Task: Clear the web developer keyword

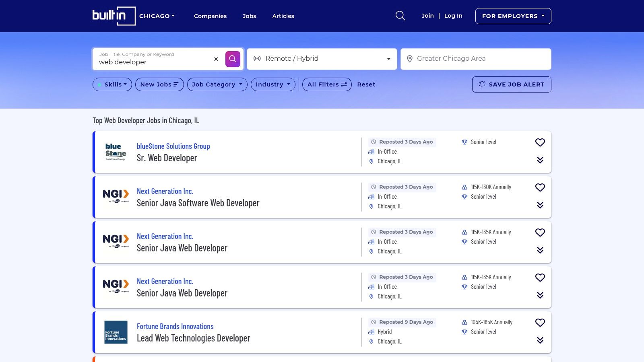Action: (x=216, y=59)
